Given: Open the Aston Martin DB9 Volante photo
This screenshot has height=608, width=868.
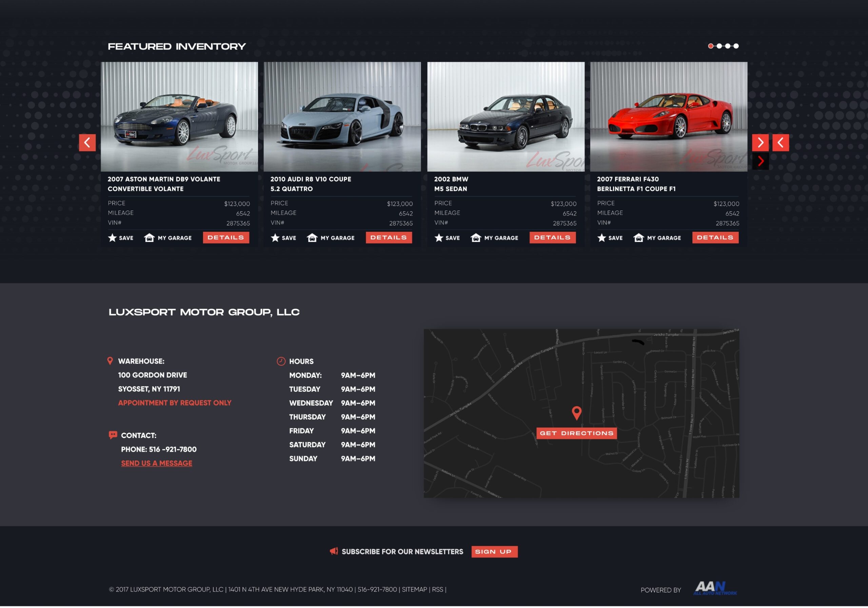Looking at the screenshot, I should click(180, 117).
